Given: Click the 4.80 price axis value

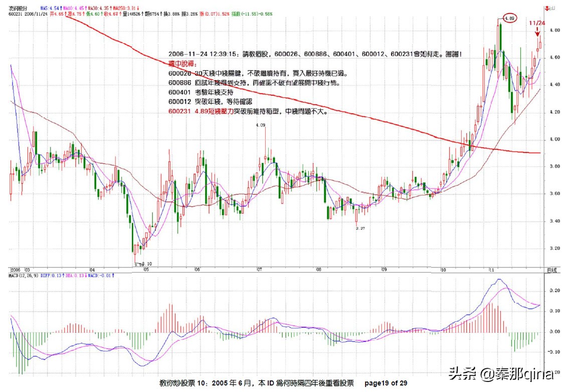Looking at the screenshot, I should coord(554,31).
